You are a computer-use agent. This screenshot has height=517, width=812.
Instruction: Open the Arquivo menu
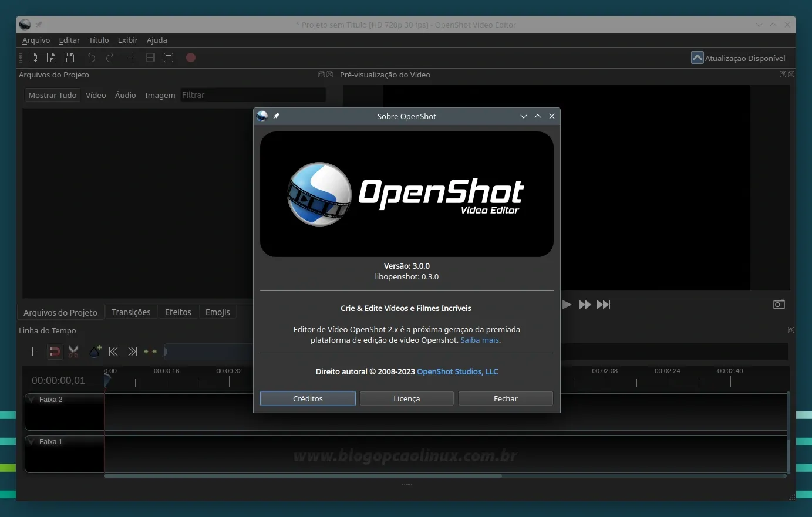click(x=36, y=40)
